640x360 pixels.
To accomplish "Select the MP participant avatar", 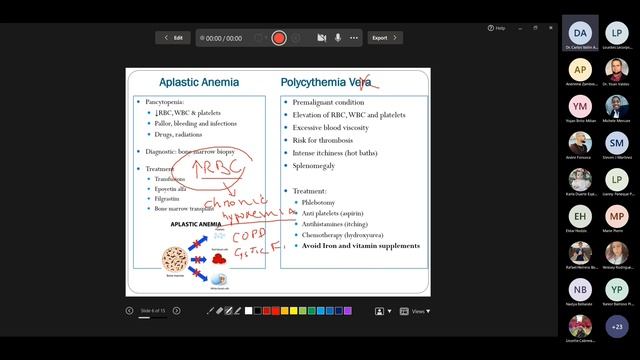I will [617, 216].
